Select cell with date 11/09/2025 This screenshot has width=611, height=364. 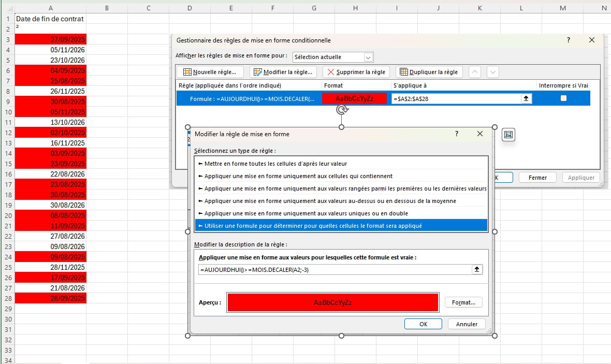coord(51,226)
